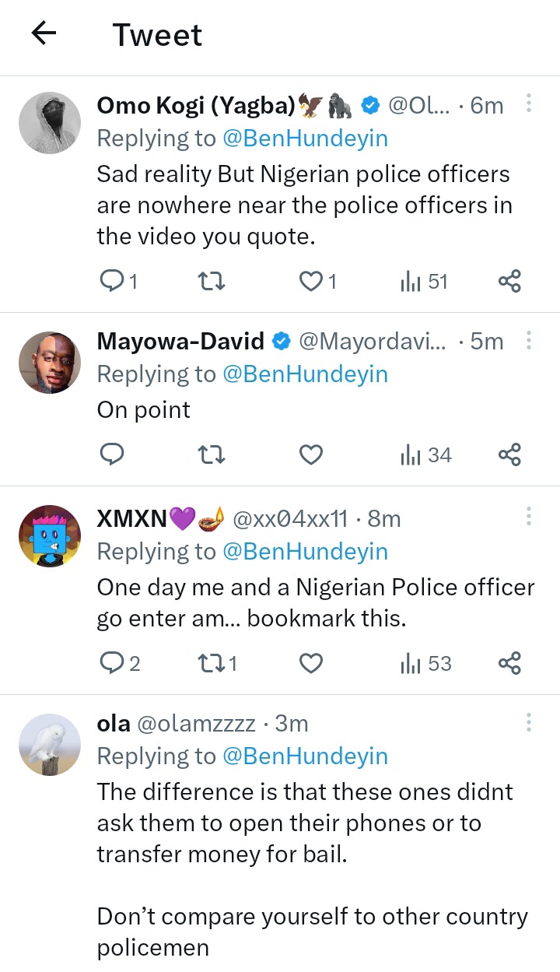
Task: Like XMXN's bookmark this tweet
Action: tap(310, 663)
